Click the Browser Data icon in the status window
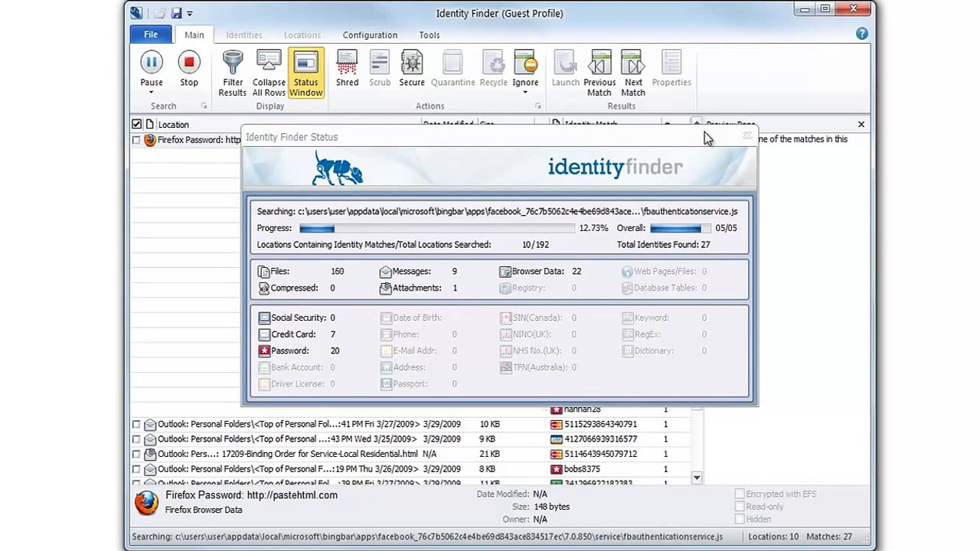The height and width of the screenshot is (551, 980). coord(505,272)
